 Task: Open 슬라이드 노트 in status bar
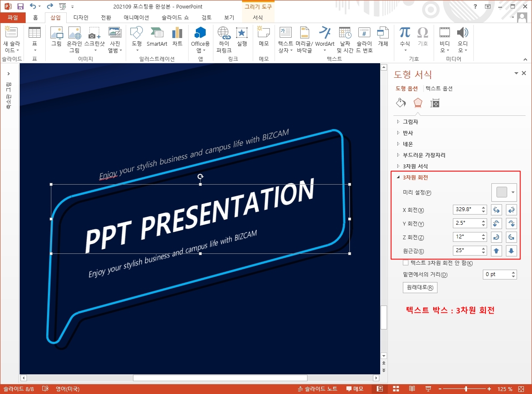tap(317, 389)
